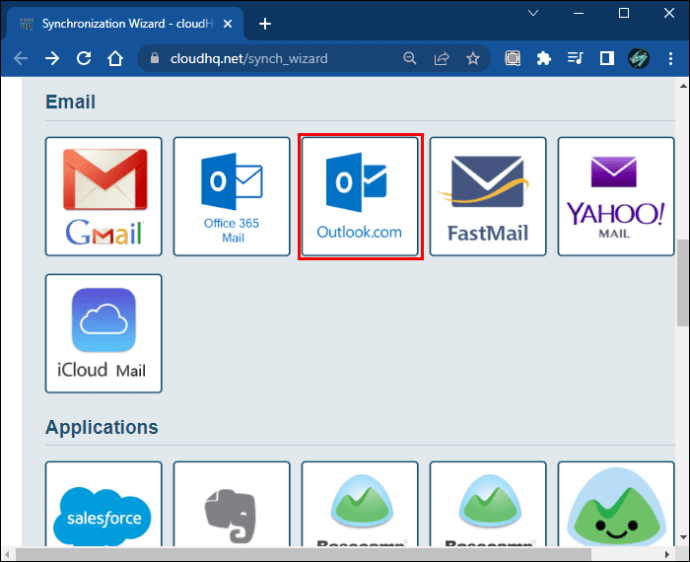This screenshot has height=562, width=690.
Task: Select the Evernote elephant tile
Action: (x=232, y=510)
